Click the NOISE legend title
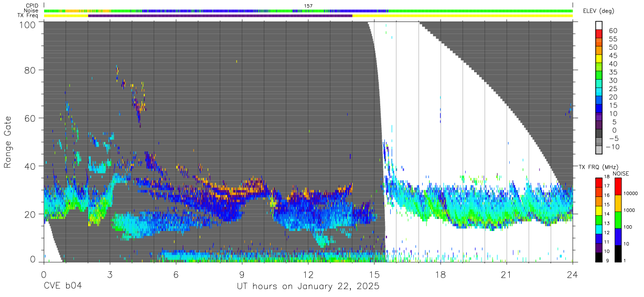644x297 pixels. pos(620,173)
